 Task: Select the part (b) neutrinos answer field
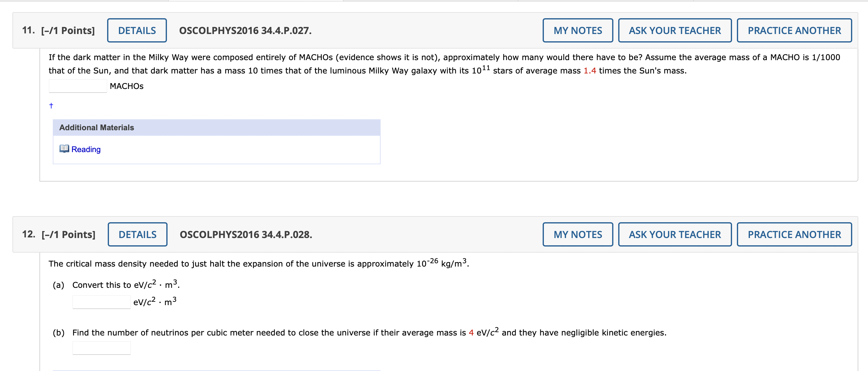tap(101, 347)
